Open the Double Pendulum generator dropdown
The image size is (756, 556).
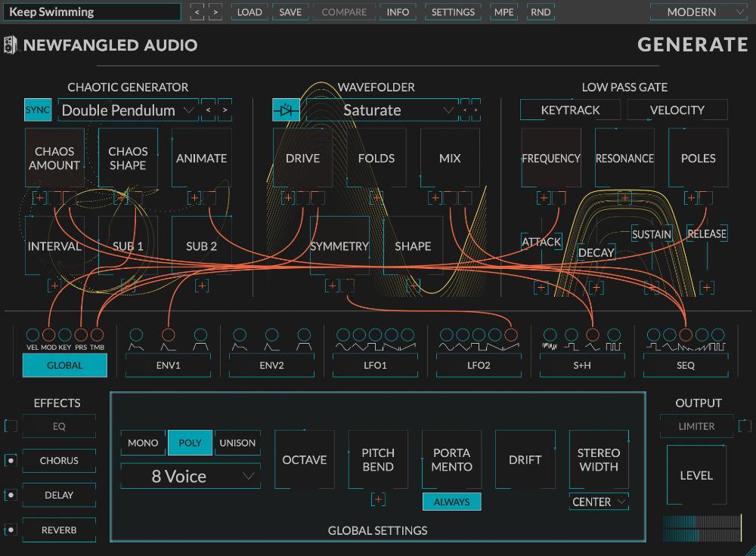127,110
